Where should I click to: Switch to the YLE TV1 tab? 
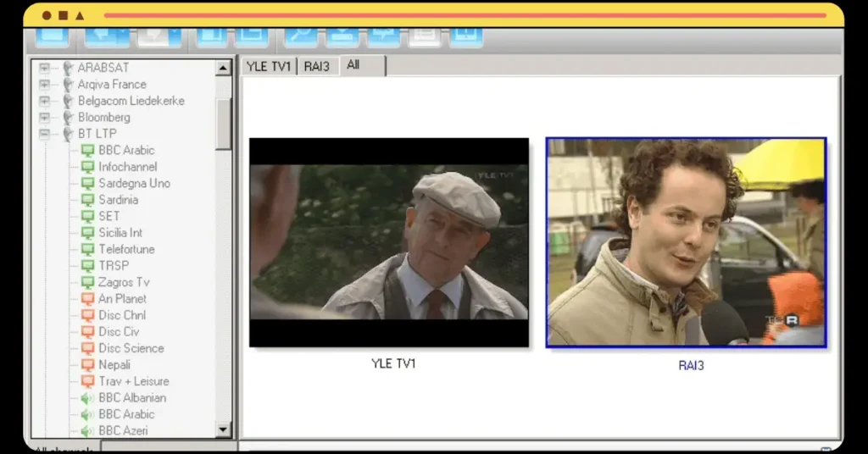tap(269, 66)
